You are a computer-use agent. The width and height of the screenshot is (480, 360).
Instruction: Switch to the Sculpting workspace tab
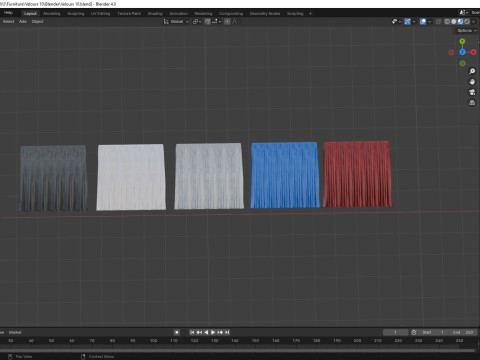coord(76,13)
